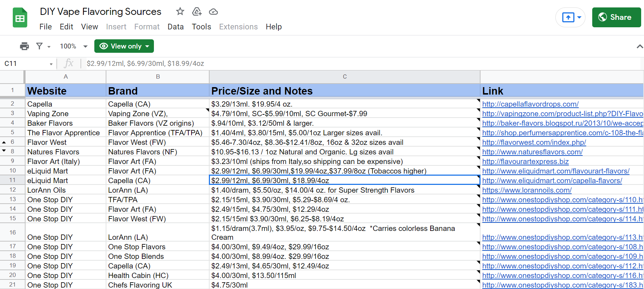Screen dimensions: 644x289
Task: Open the shop.perfumersapprentice.com link
Action: 562,133
